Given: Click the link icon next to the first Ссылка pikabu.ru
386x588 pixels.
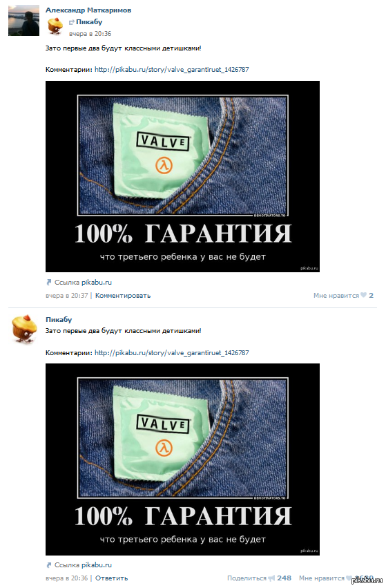Looking at the screenshot, I should (49, 282).
